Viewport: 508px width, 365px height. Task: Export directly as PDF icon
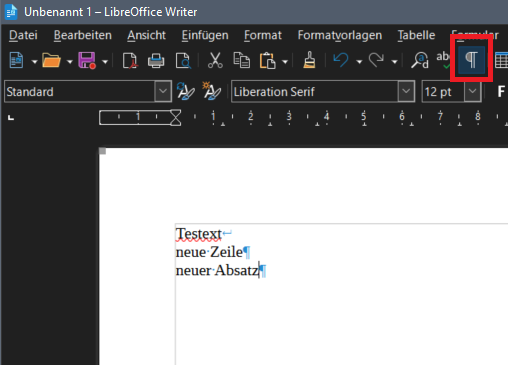(130, 61)
